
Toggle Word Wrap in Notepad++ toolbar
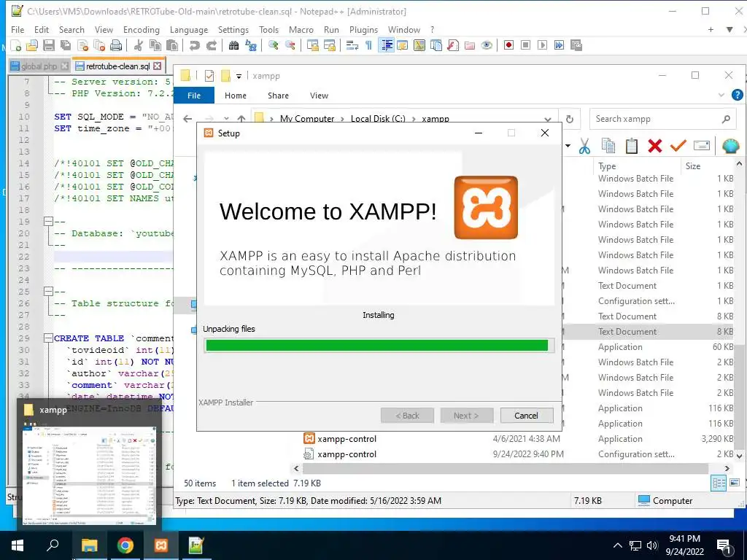[x=352, y=46]
